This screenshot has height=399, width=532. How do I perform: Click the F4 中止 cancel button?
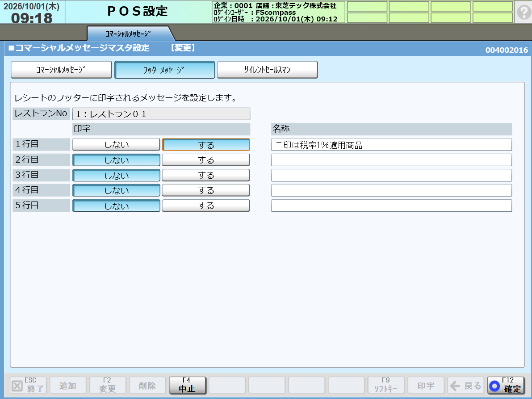point(187,386)
